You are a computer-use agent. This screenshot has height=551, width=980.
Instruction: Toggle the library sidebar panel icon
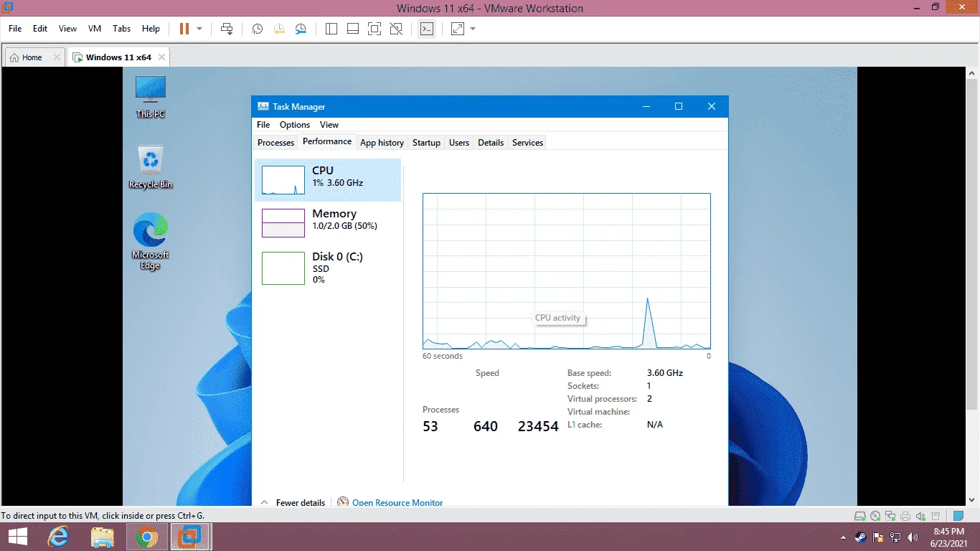coord(331,29)
